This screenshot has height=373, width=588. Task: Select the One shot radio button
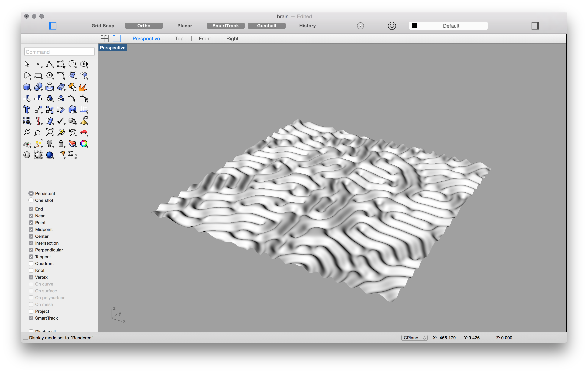pyautogui.click(x=31, y=200)
